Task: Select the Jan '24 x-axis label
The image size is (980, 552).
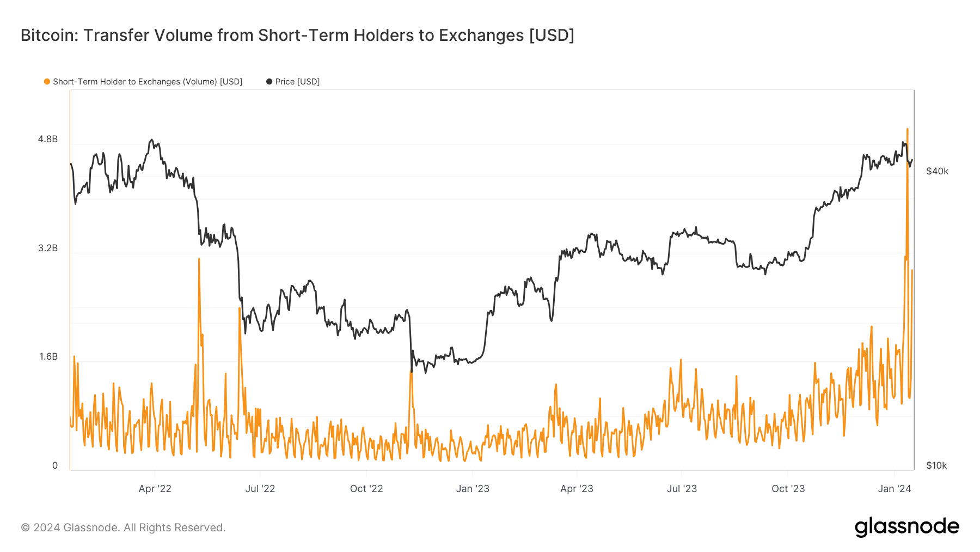Action: tap(895, 489)
